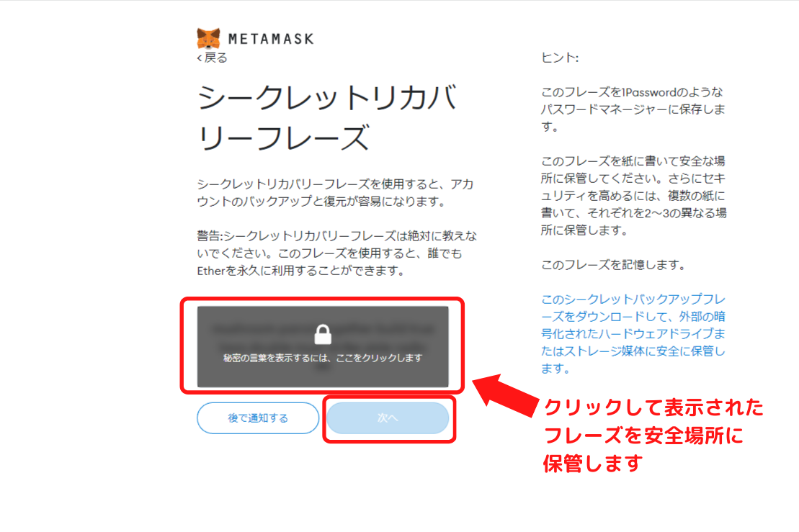Click the MetaMask fox logo
Screen dimensions: 799x532
[208, 39]
